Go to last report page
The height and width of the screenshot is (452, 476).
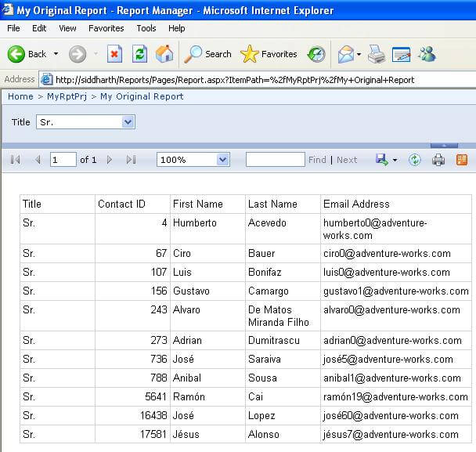(x=132, y=160)
